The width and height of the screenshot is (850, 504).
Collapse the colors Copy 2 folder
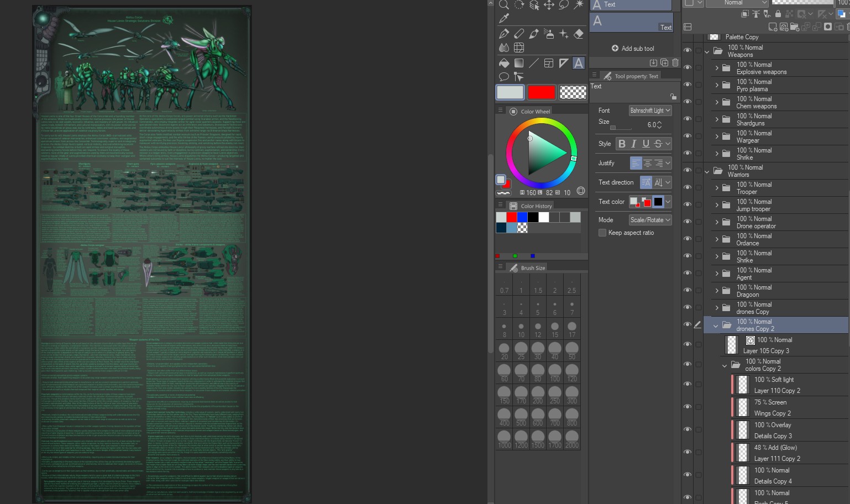(x=725, y=365)
